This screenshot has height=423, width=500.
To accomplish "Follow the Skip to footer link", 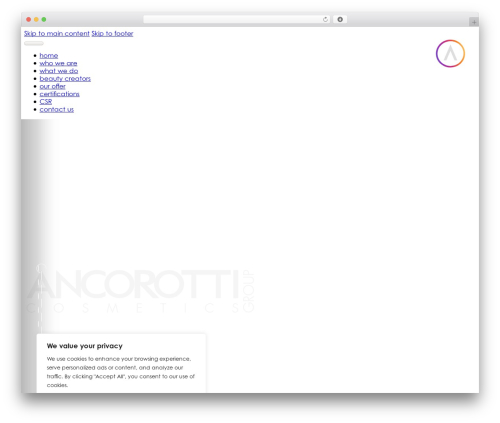I will [x=112, y=34].
